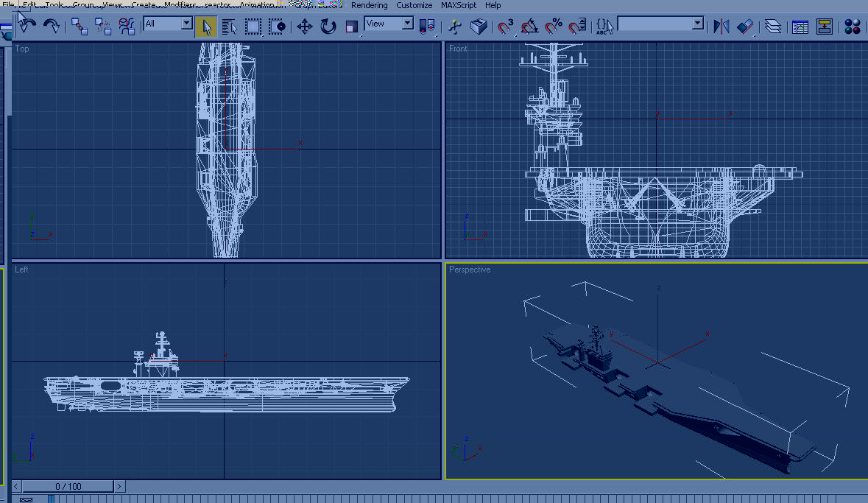
Task: Select the Select and Link tool
Action: [x=79, y=27]
